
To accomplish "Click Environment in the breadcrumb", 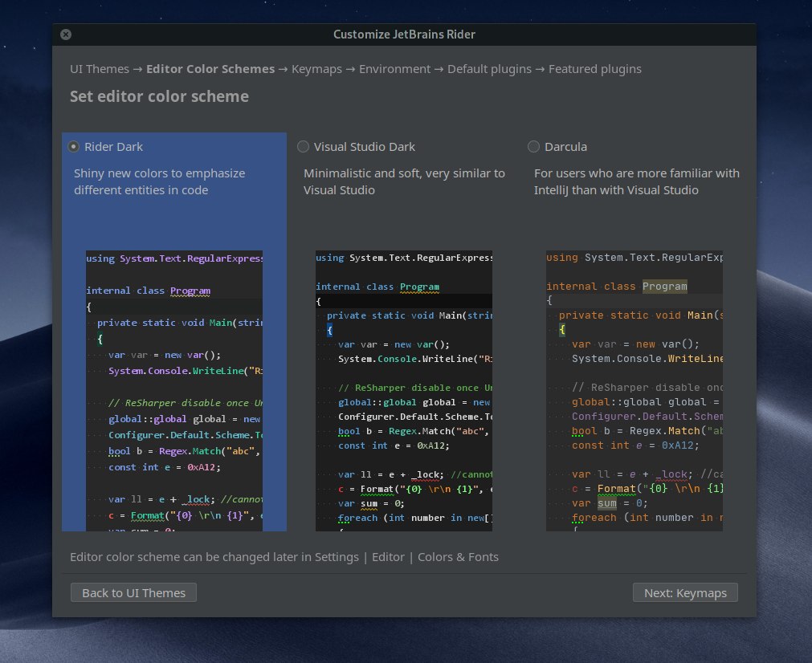I will coord(394,69).
